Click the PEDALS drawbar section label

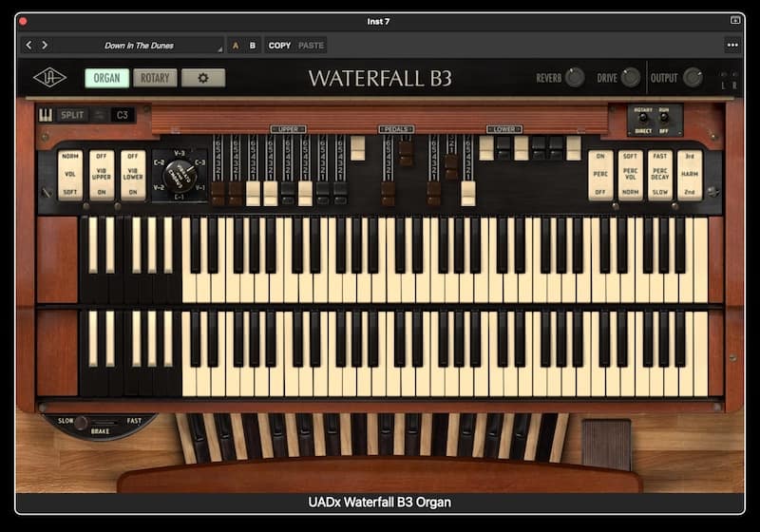click(x=396, y=129)
